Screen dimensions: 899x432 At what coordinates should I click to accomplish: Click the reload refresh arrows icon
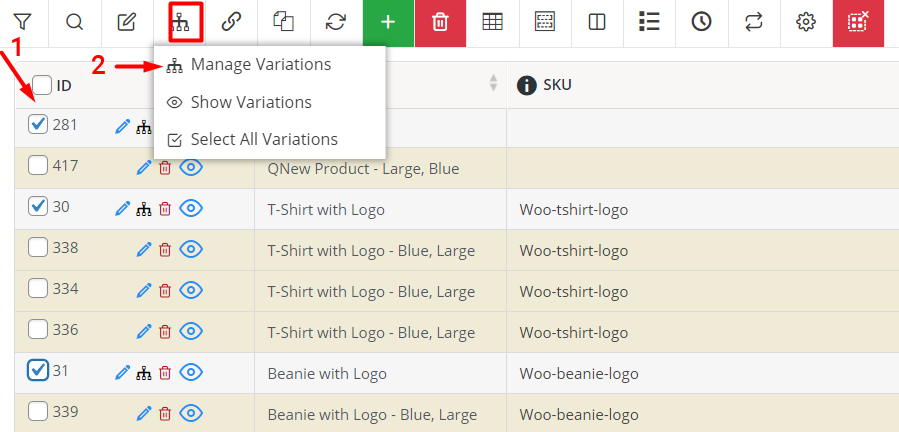pyautogui.click(x=336, y=22)
